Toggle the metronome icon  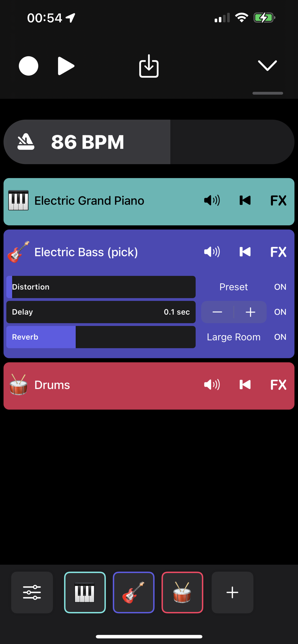click(x=26, y=142)
